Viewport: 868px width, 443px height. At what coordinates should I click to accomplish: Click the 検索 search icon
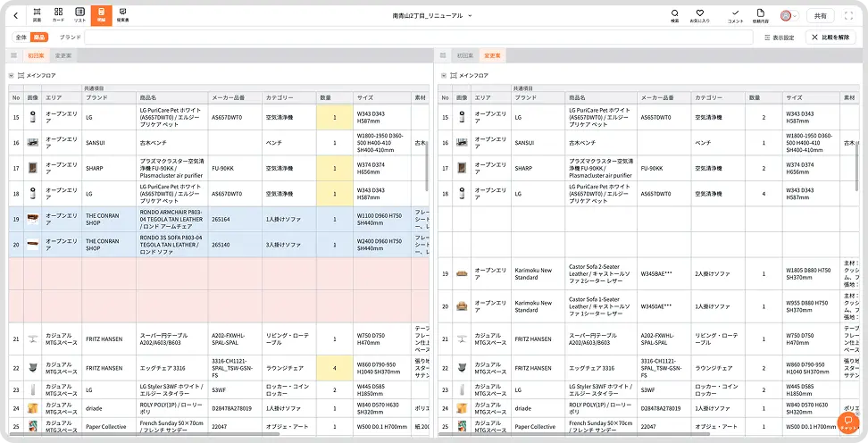(x=674, y=15)
